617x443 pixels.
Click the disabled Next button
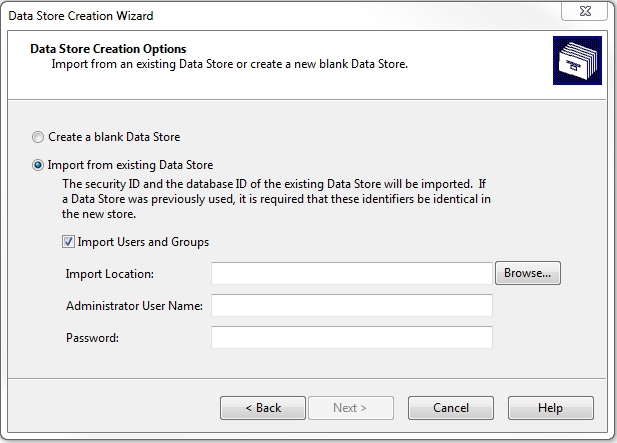coord(351,408)
